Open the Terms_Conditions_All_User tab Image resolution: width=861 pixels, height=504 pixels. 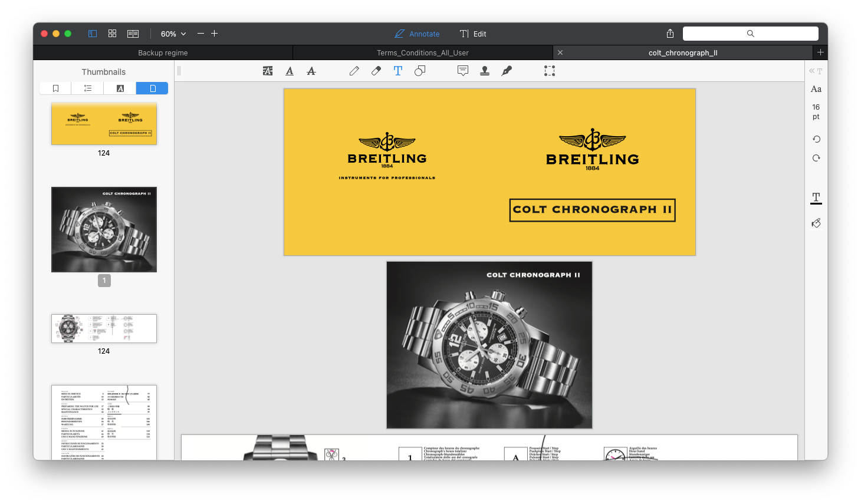(x=423, y=52)
